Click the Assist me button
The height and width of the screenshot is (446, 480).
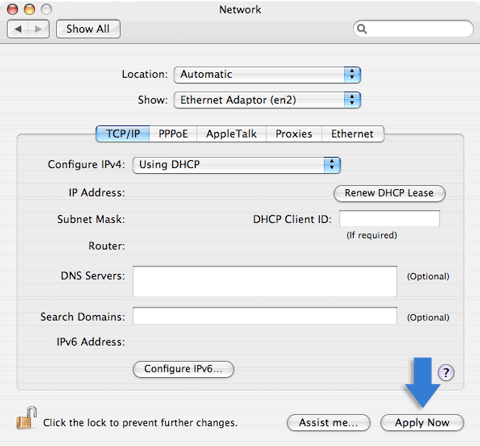click(328, 423)
